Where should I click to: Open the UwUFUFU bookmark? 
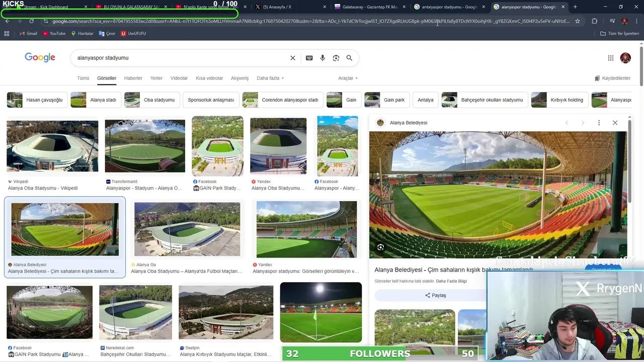pos(133,33)
